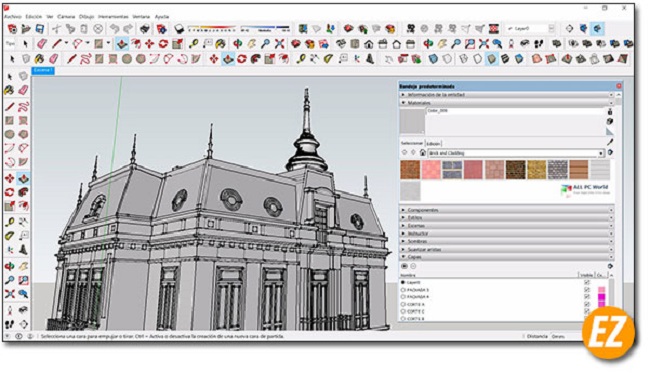Open the Archivo menu
This screenshot has width=650, height=373.
(x=12, y=17)
